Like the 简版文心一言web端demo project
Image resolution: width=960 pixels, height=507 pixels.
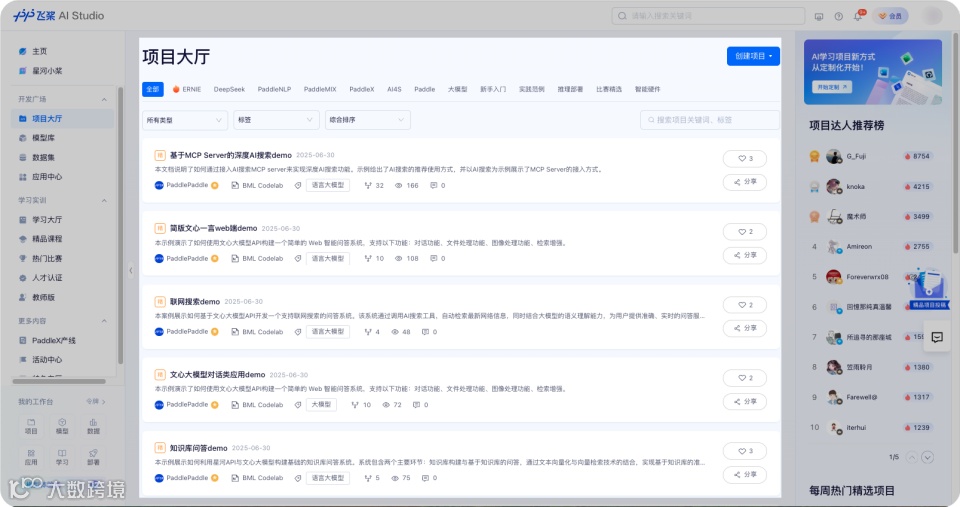(x=744, y=232)
